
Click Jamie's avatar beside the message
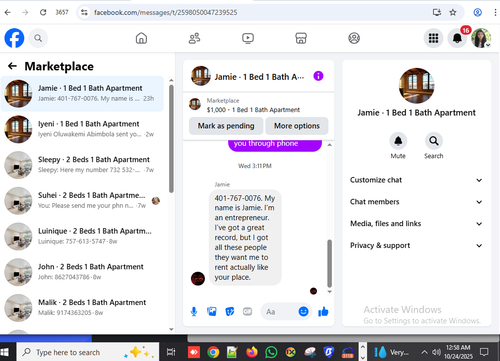(x=198, y=278)
